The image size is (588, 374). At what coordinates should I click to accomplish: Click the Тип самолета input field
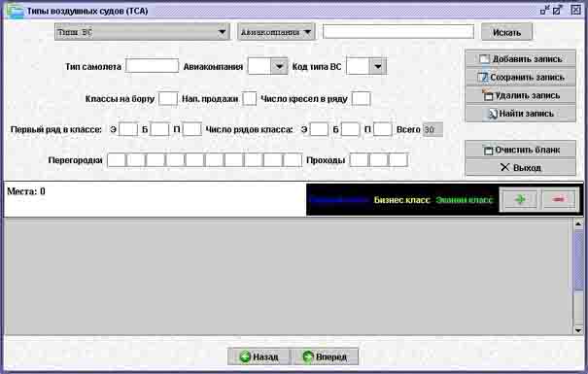(x=152, y=66)
